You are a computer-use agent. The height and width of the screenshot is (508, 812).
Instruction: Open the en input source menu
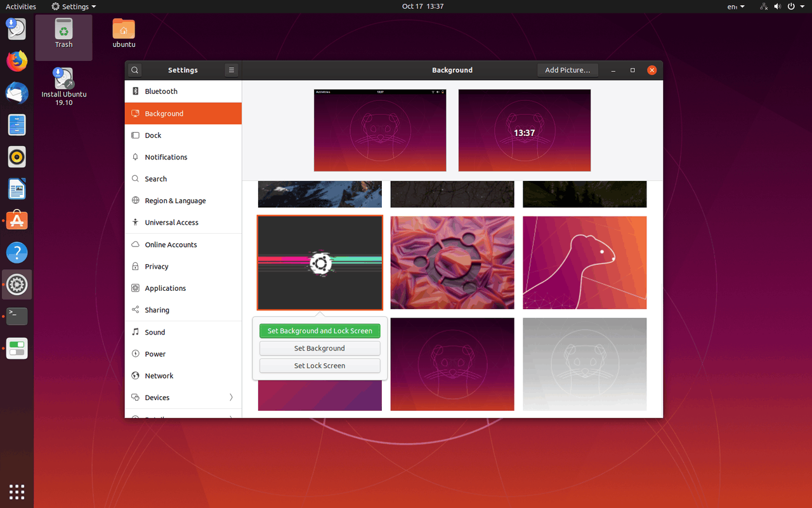click(736, 6)
